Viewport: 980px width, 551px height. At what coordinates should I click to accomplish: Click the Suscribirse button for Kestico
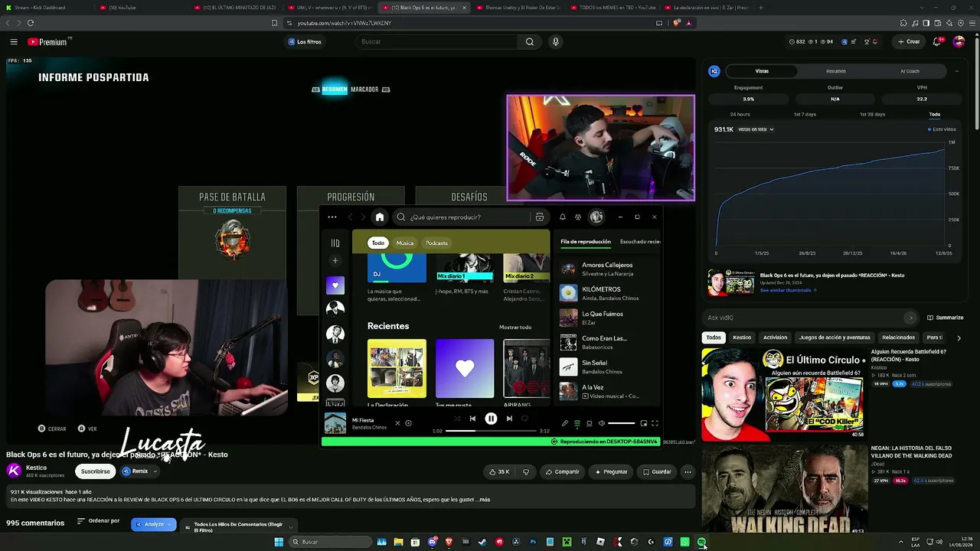pos(96,471)
